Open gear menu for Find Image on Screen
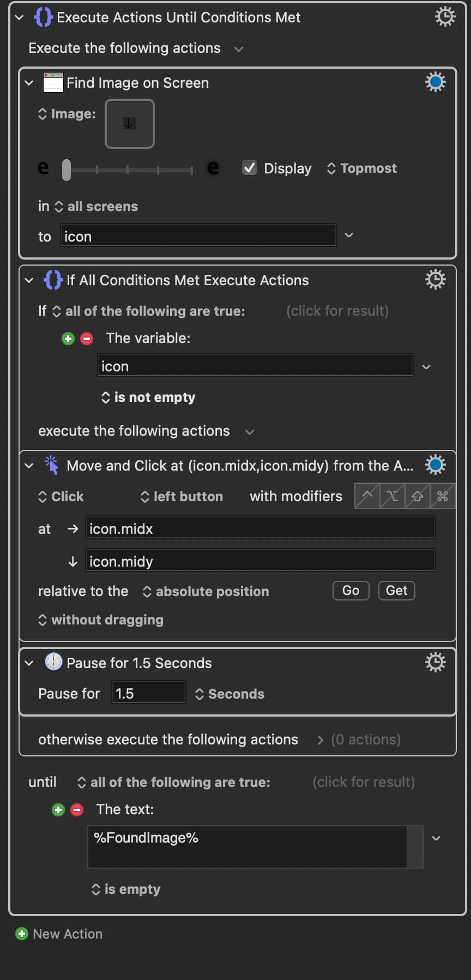This screenshot has width=471, height=980. click(435, 82)
